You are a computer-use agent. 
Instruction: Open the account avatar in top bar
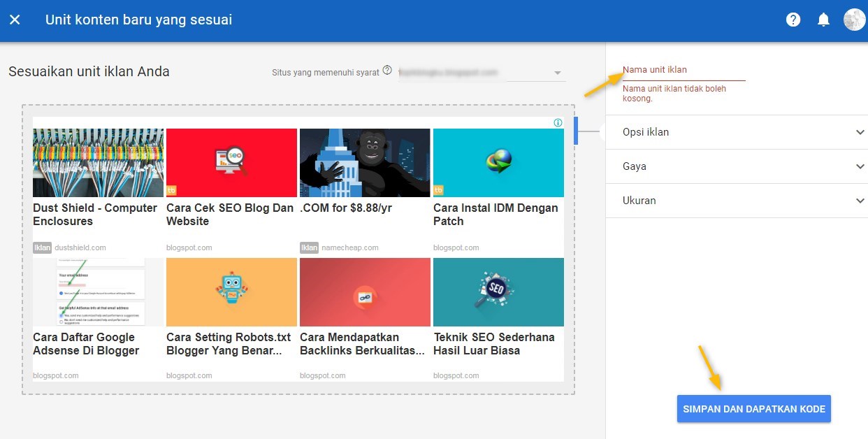[854, 20]
